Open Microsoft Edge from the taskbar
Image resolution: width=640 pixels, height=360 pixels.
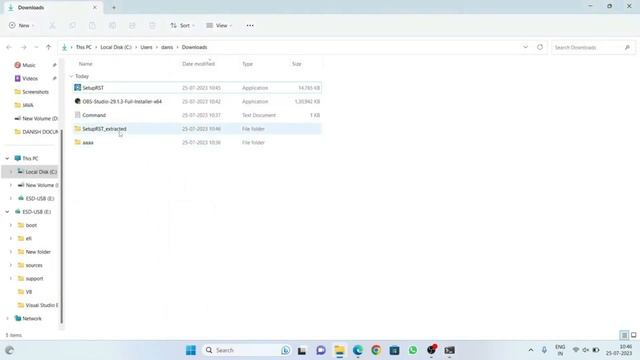[x=358, y=350]
